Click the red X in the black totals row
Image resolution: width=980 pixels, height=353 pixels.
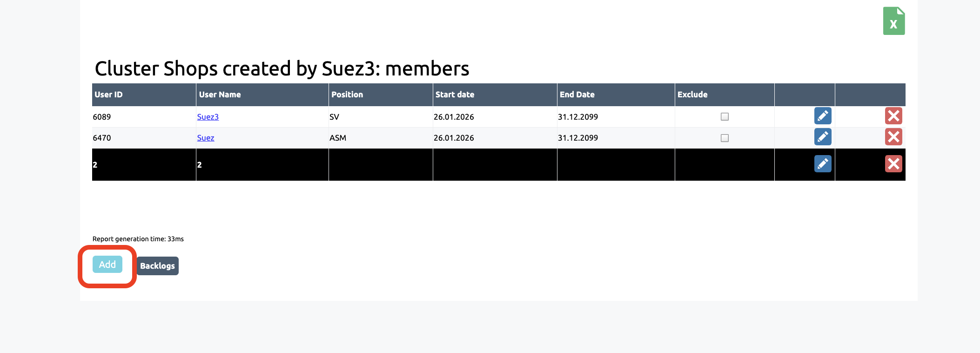coord(893,164)
